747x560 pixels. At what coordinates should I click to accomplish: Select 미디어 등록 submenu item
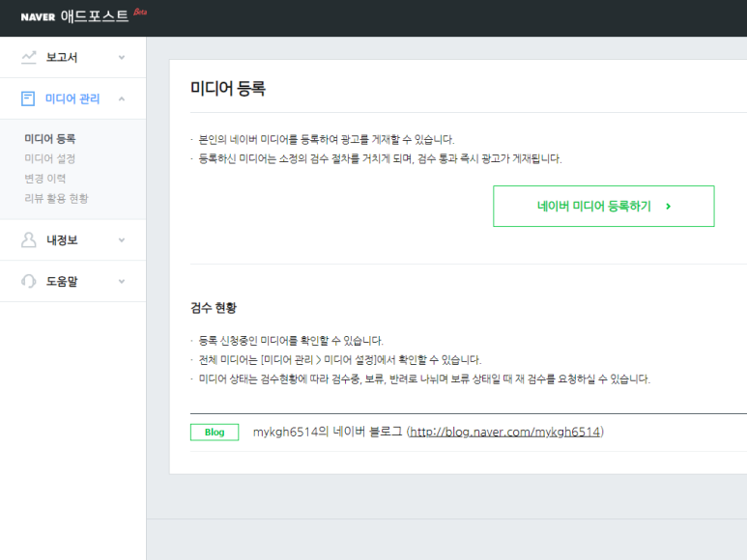coord(50,138)
